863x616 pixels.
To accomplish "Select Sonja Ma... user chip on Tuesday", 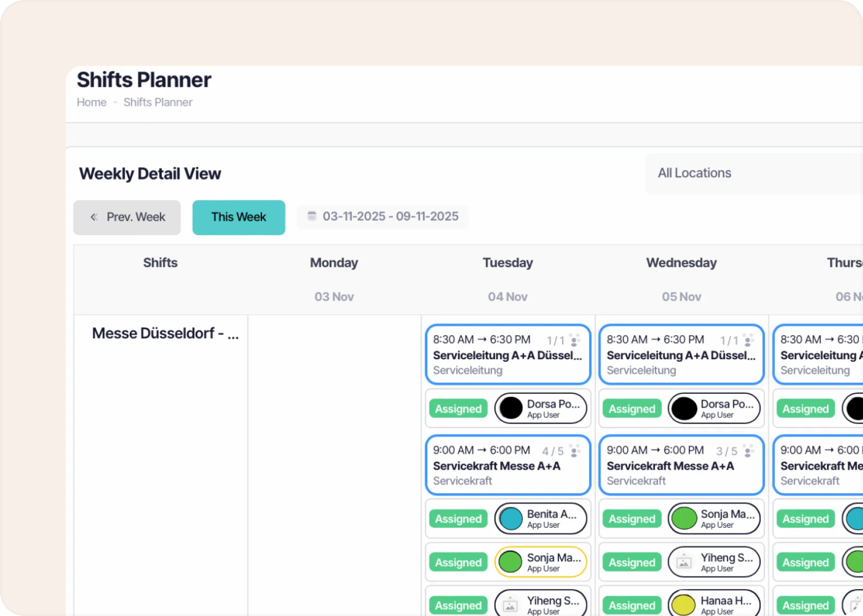I will coord(541,562).
